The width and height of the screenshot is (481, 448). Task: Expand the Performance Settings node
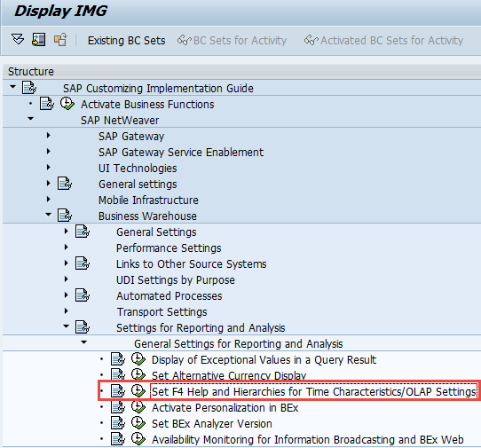click(66, 247)
